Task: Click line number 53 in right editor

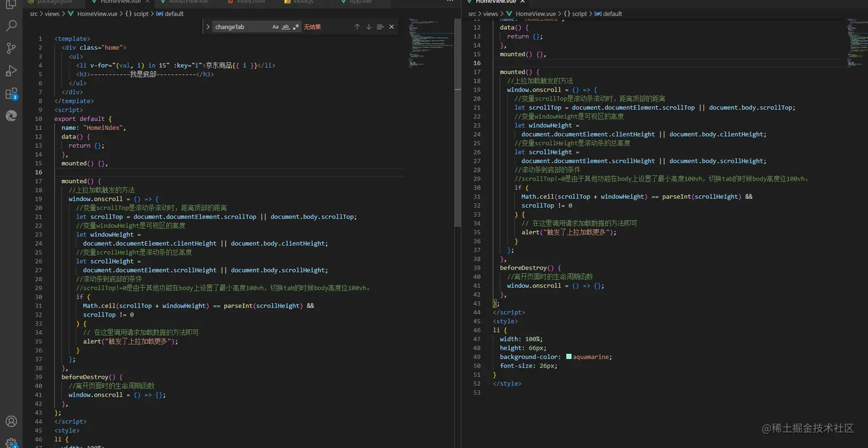Action: [x=476, y=392]
